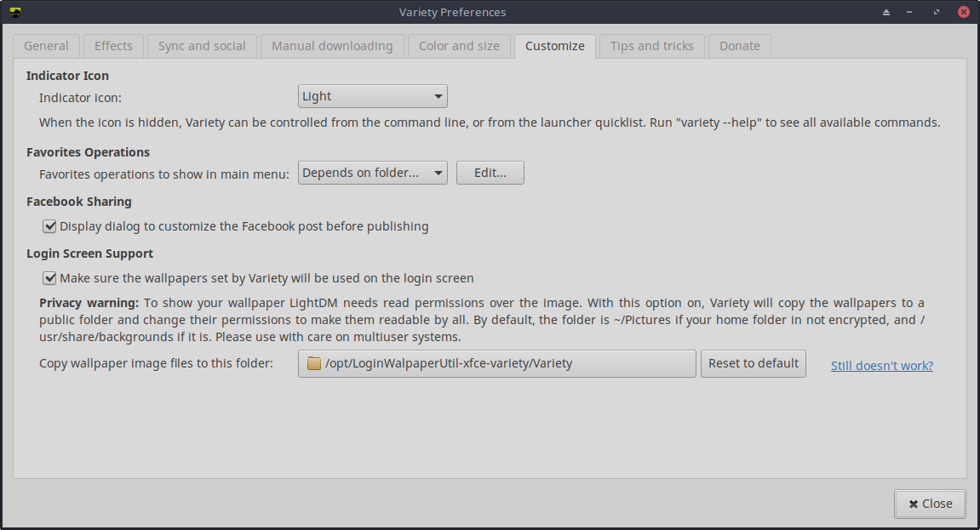This screenshot has height=530, width=980.
Task: Expand the Favorites operations dropdown
Action: [372, 173]
